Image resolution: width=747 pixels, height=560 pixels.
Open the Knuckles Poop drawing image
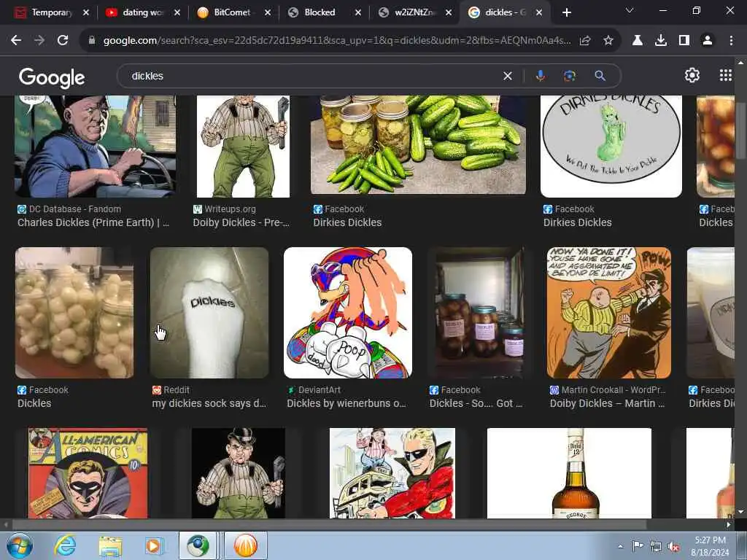pyautogui.click(x=348, y=312)
